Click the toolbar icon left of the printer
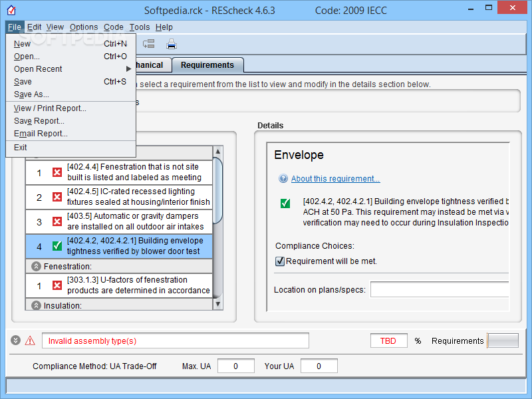Viewport: 532px width, 399px height. pyautogui.click(x=148, y=44)
